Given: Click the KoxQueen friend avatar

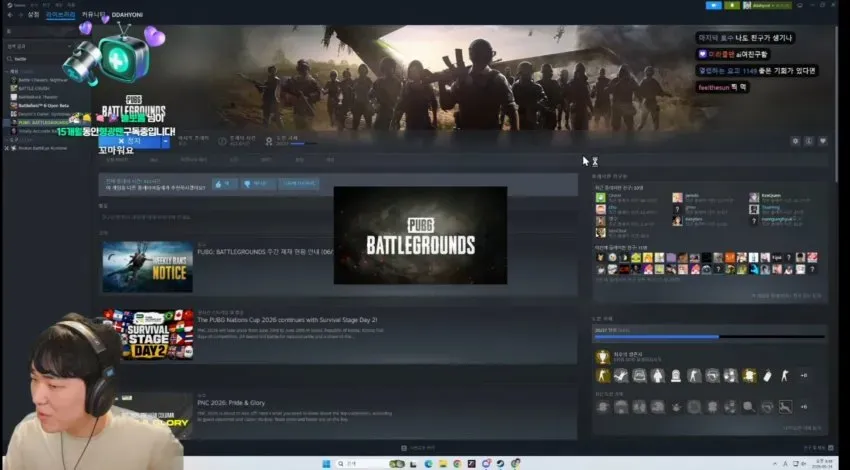Looking at the screenshot, I should [x=754, y=197].
